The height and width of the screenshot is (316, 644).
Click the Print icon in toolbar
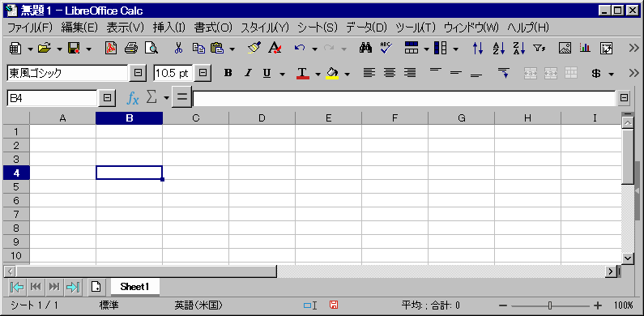tap(131, 49)
